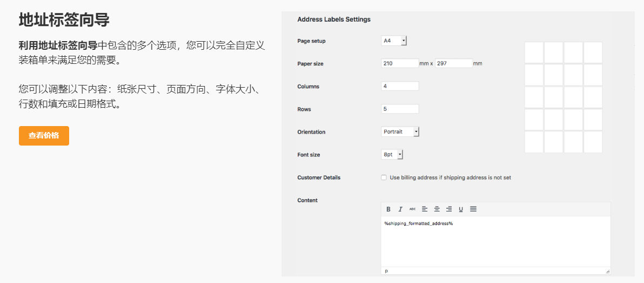Viewport: 644px width, 283px height.
Task: Click the Address Labels Settings title
Action: [334, 19]
